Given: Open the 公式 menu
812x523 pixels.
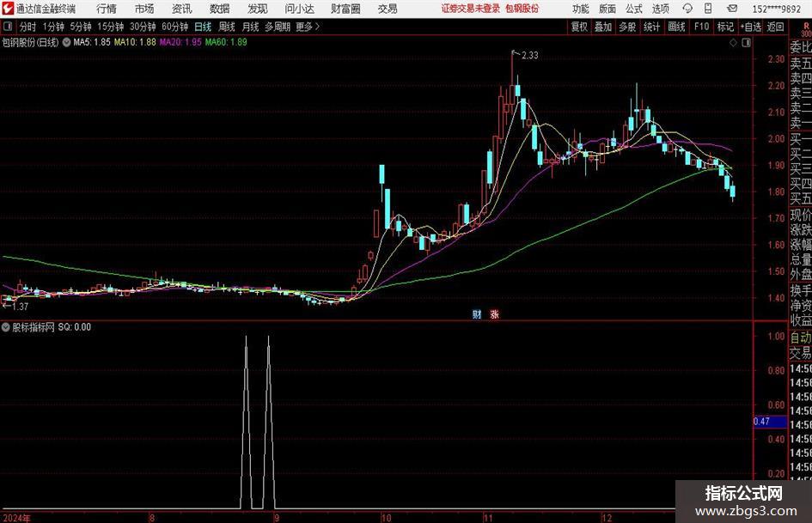Looking at the screenshot, I should [634, 9].
